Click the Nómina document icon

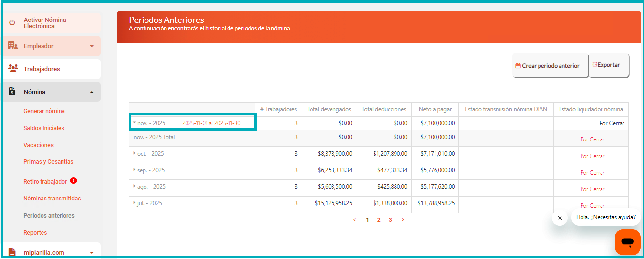click(x=13, y=92)
